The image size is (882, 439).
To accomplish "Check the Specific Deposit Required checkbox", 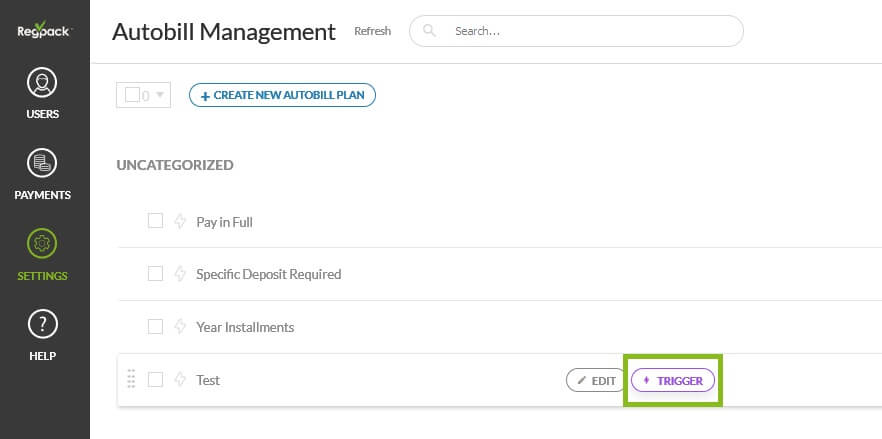I will [155, 273].
